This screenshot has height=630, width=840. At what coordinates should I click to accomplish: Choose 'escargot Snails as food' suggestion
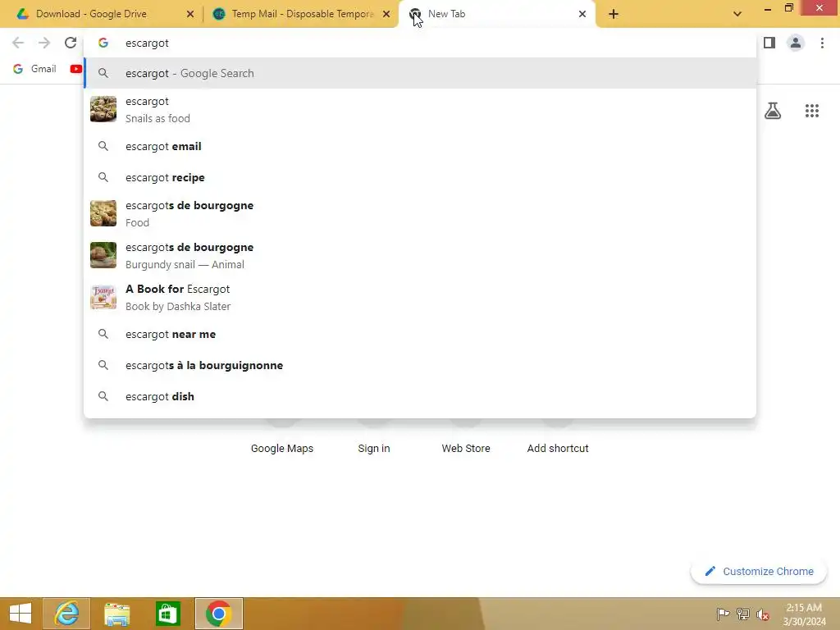420,109
